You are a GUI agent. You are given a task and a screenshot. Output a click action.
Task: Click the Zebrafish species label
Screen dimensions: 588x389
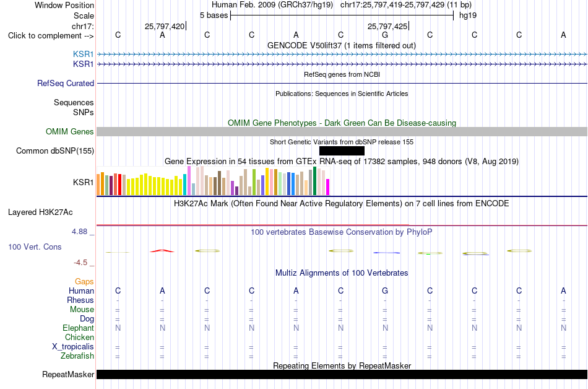77,356
